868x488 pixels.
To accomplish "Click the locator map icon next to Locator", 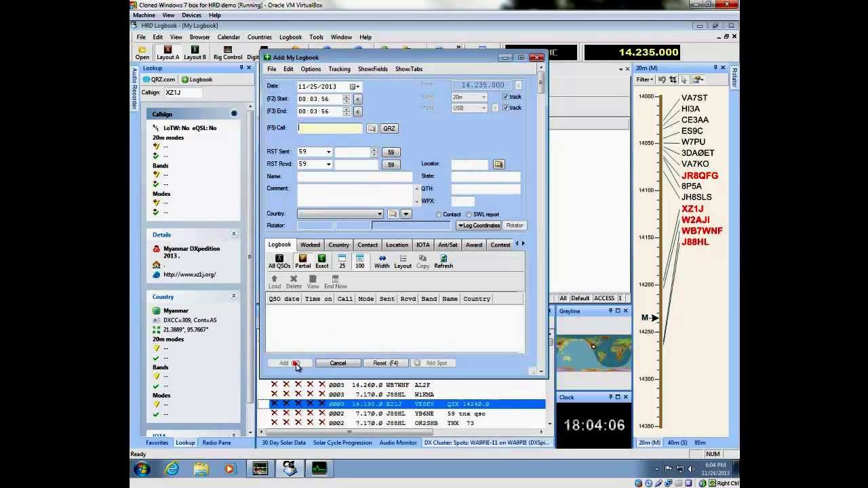I will pyautogui.click(x=498, y=164).
